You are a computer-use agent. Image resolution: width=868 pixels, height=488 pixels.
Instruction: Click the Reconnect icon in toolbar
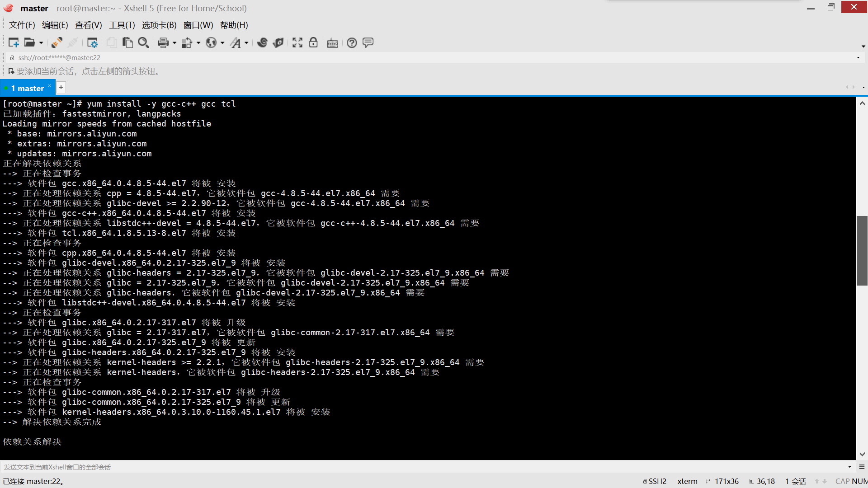(x=57, y=42)
